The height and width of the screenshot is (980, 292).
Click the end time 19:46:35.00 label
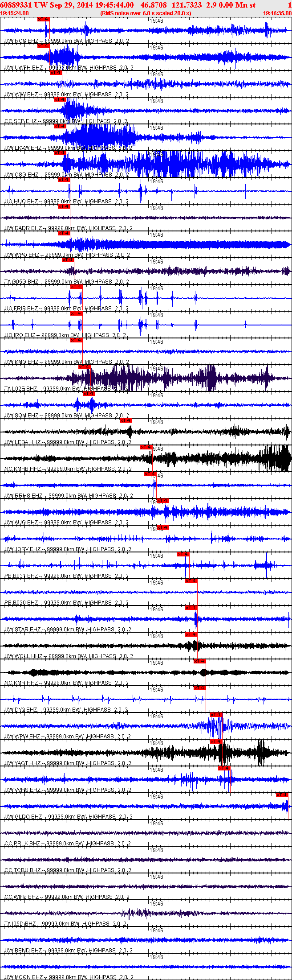pyautogui.click(x=277, y=13)
